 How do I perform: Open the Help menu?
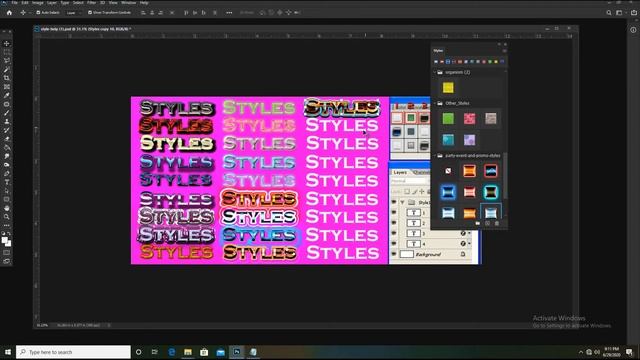144,2
